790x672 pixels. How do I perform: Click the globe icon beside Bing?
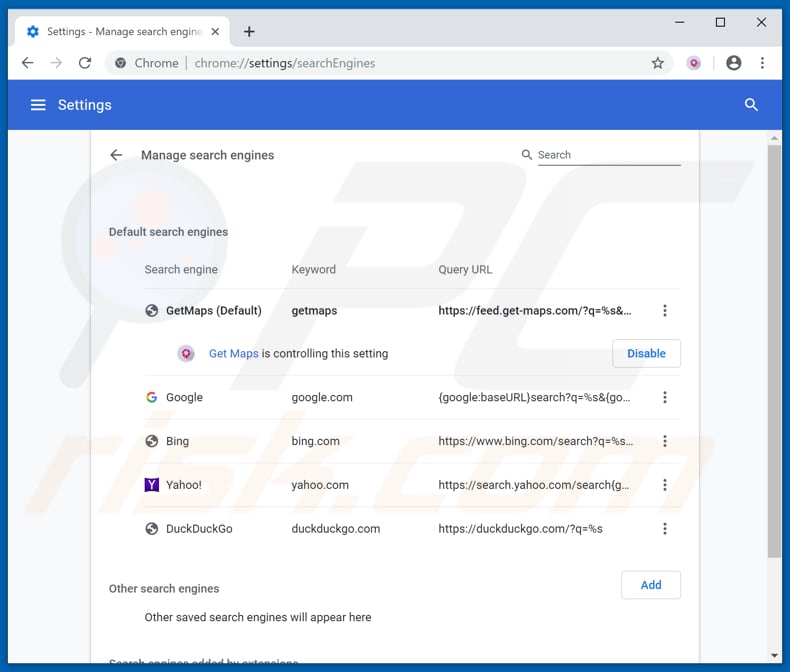tap(151, 441)
